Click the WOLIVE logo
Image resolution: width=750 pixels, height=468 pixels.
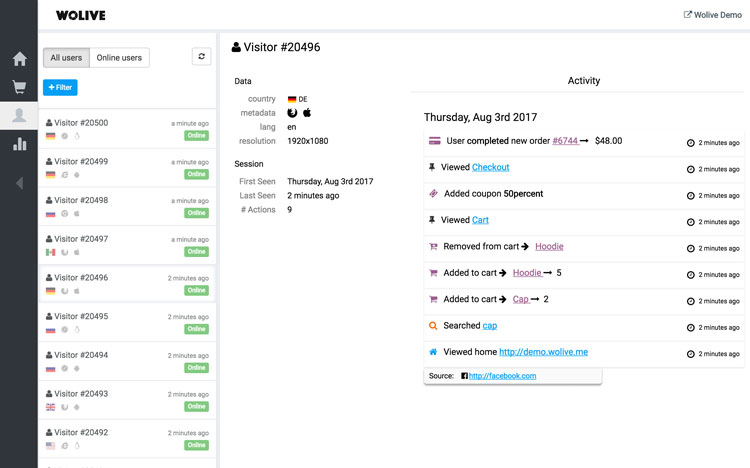[x=81, y=15]
